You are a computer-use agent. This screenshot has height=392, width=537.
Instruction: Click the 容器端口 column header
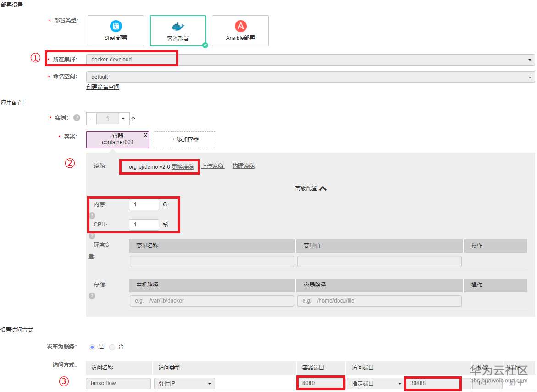[x=321, y=368]
